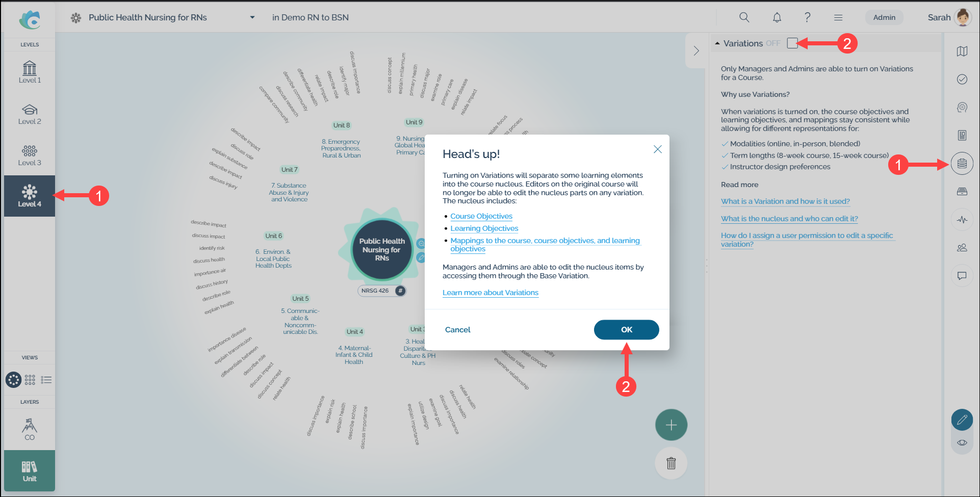Toggle the eye view mode icon
Screen dimensions: 980x497
(962, 442)
